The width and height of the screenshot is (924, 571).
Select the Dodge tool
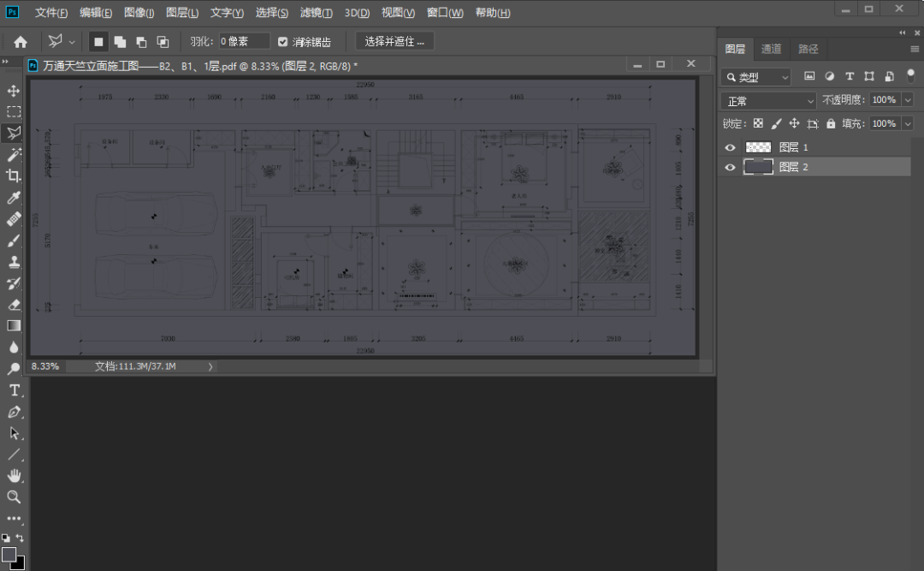coord(14,369)
